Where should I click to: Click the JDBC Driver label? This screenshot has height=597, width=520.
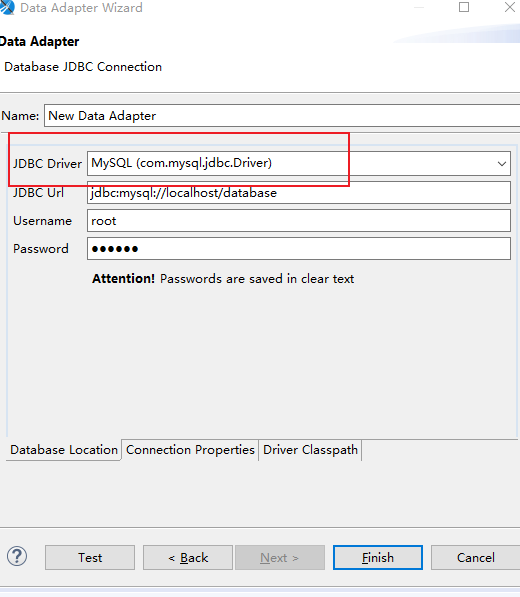point(47,164)
